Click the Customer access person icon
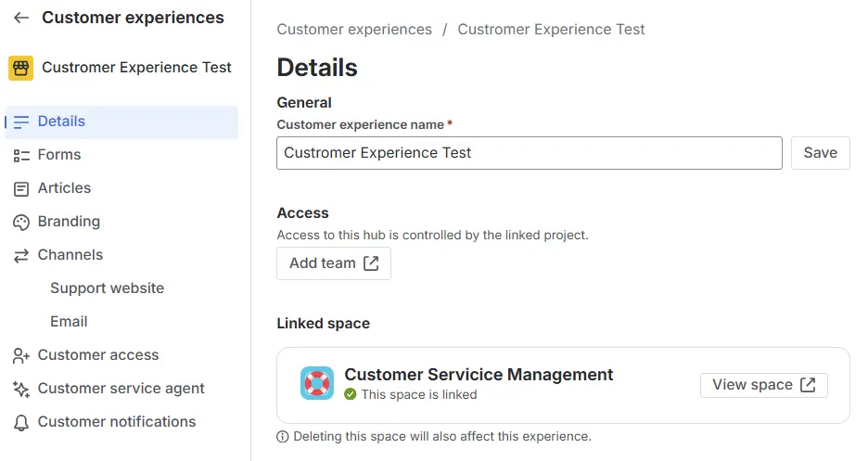868x461 pixels. click(x=21, y=355)
